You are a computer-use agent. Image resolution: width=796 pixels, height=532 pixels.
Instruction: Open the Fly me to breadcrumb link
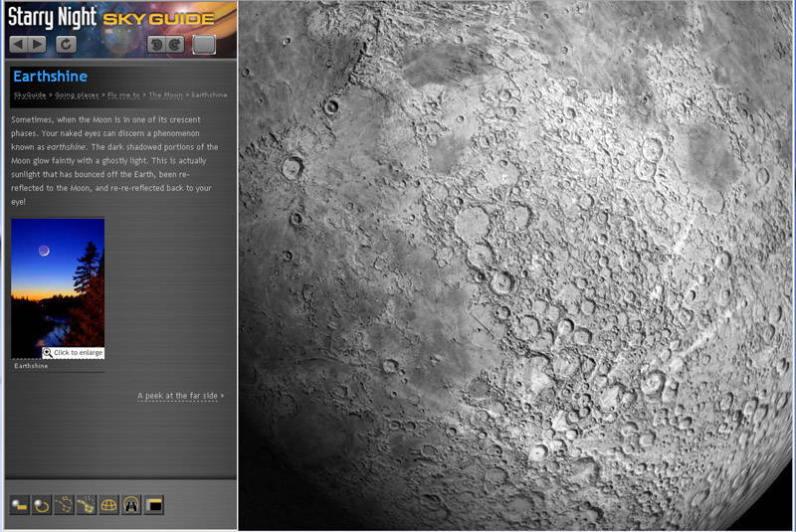pyautogui.click(x=123, y=94)
